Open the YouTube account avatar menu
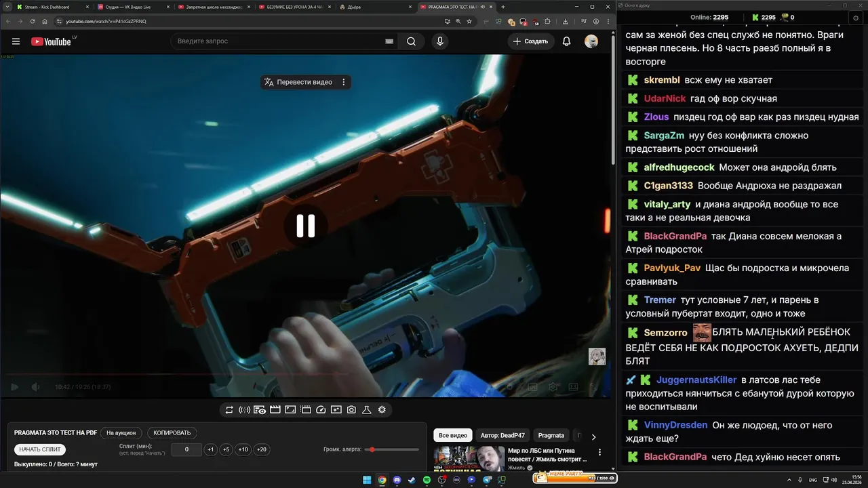This screenshot has height=488, width=868. (x=591, y=41)
